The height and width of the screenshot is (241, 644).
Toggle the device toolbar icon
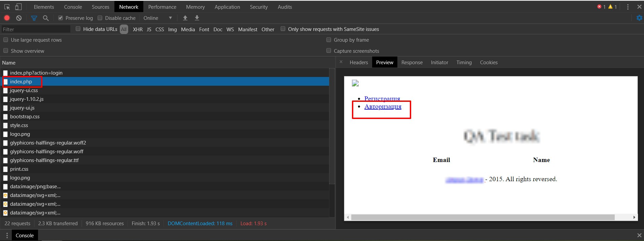click(x=19, y=7)
